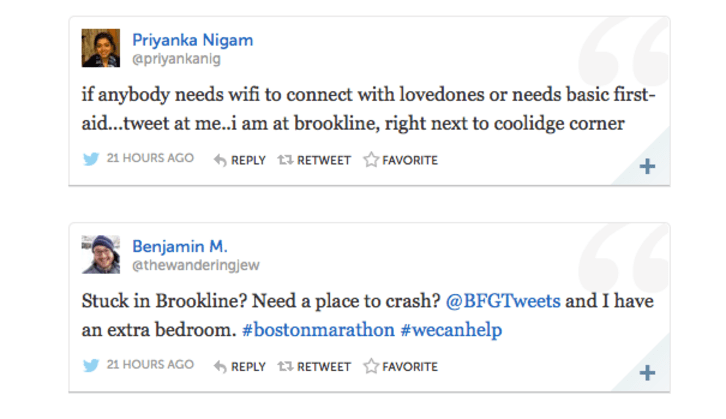The image size is (726, 419).
Task: Expand Benjamin's tweet with plus icon
Action: tap(647, 373)
